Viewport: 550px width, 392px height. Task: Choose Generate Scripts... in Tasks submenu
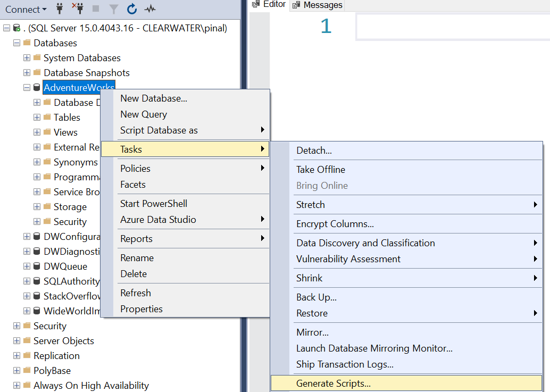pyautogui.click(x=406, y=383)
